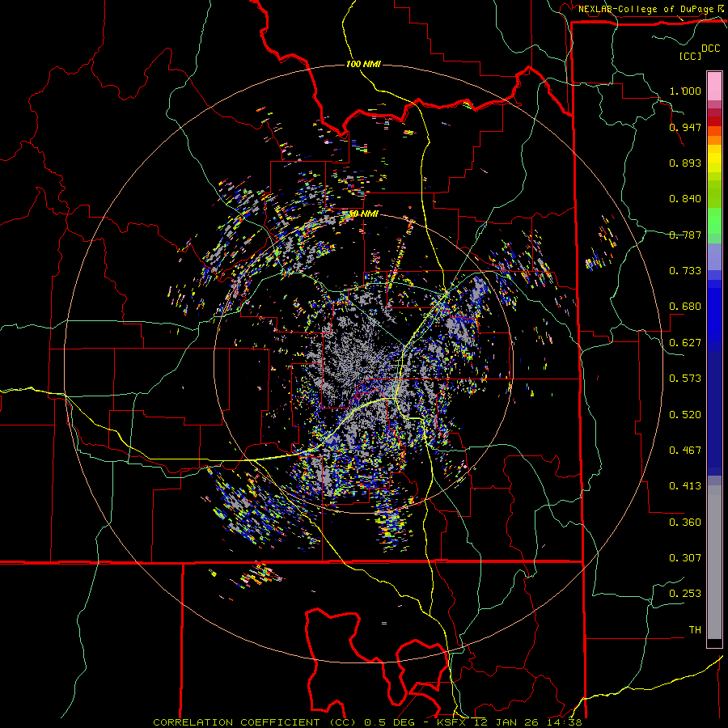This screenshot has height=728, width=728.
Task: Pick the pink color band at the legend top
Action: pos(714,87)
